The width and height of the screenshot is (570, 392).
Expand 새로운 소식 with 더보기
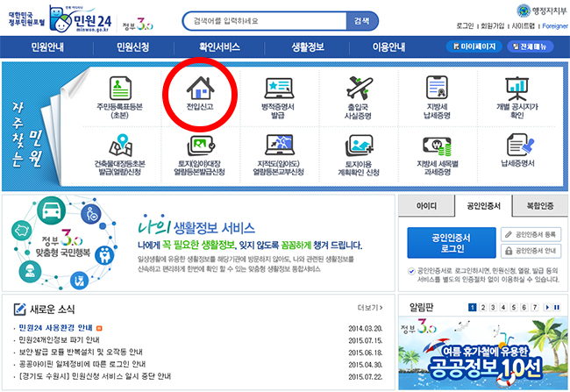(372, 308)
